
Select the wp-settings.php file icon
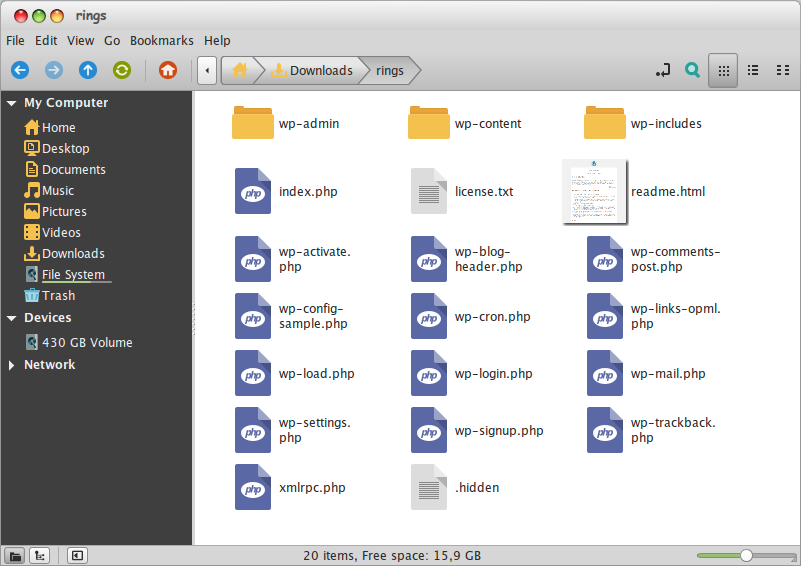tap(253, 430)
